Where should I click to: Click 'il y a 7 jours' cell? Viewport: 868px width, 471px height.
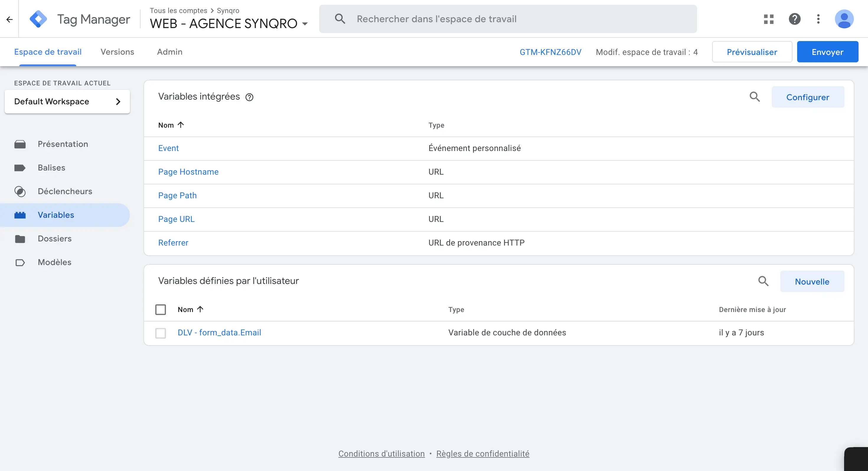(x=741, y=332)
